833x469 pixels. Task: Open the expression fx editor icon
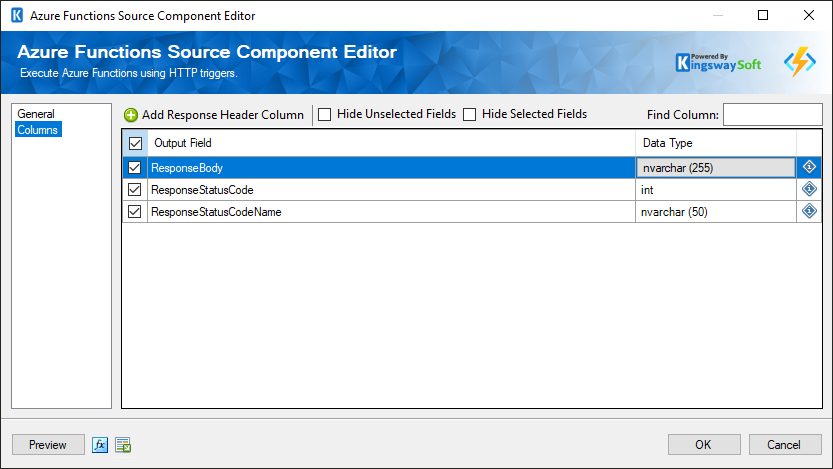click(x=100, y=445)
